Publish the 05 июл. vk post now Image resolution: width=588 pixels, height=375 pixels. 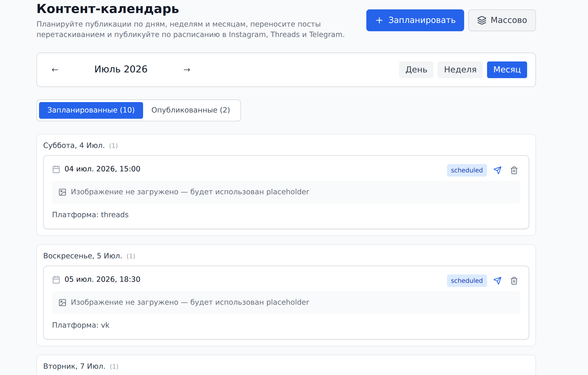497,281
